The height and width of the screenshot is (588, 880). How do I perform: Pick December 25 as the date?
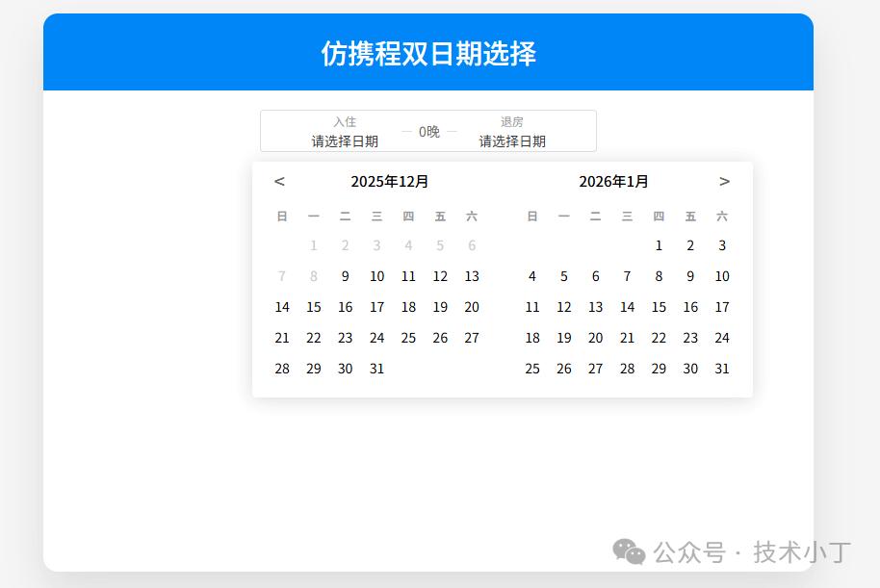(408, 338)
